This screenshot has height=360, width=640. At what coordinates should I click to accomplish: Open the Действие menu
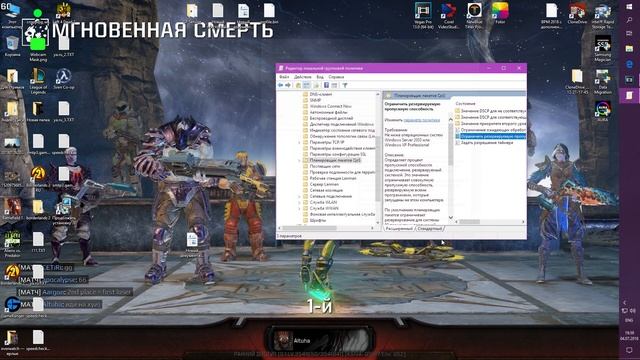click(302, 77)
